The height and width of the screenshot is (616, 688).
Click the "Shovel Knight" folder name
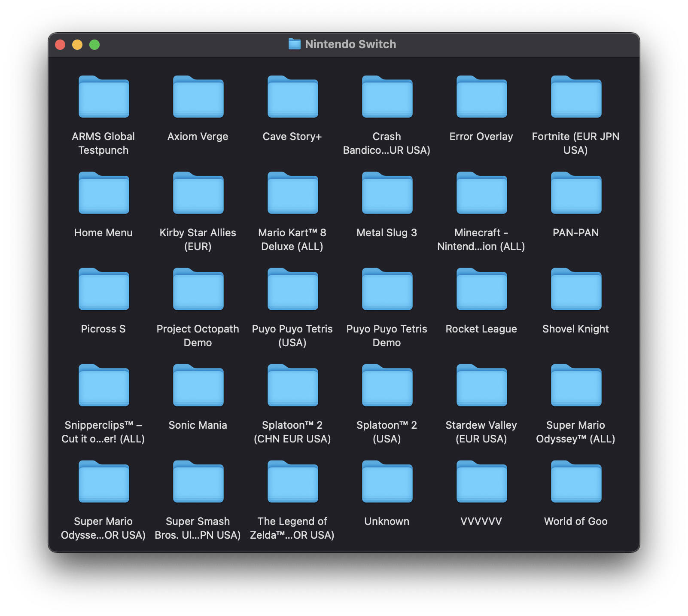[x=576, y=329]
